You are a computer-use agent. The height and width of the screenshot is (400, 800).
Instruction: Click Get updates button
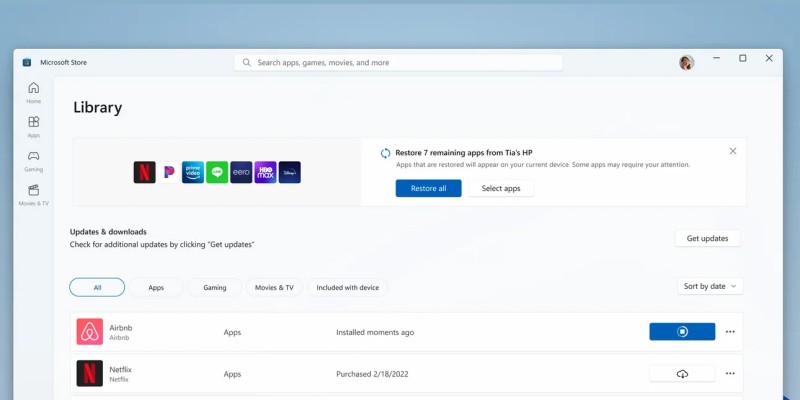(707, 238)
